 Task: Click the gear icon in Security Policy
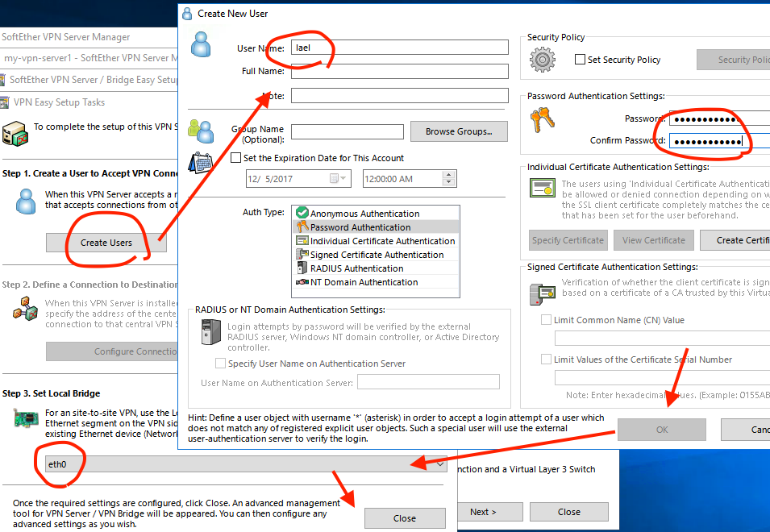pyautogui.click(x=543, y=60)
